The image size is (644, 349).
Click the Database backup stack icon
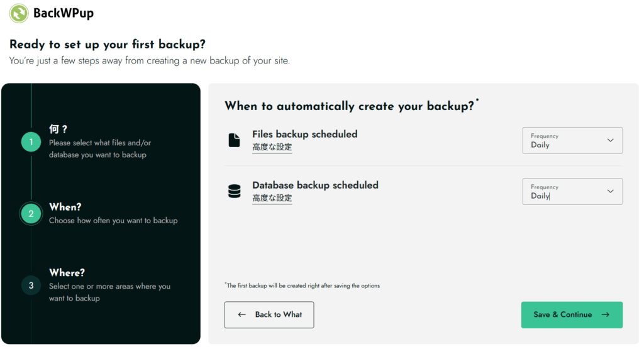[234, 192]
